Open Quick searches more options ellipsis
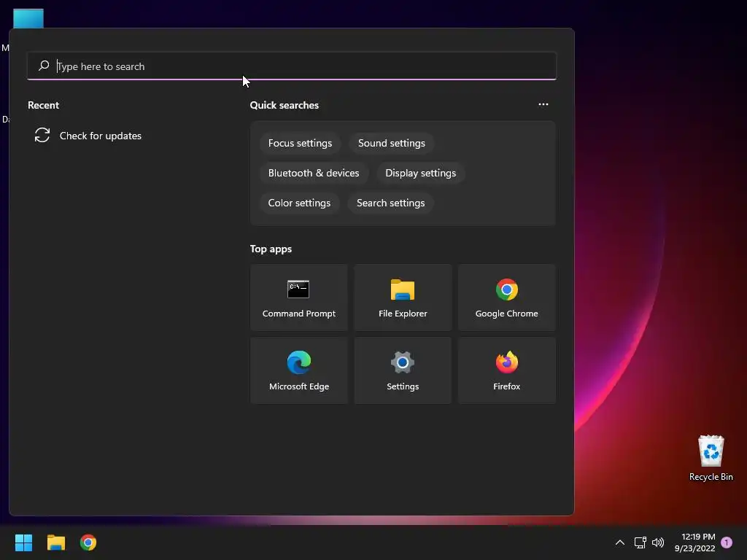Image resolution: width=747 pixels, height=560 pixels. [543, 104]
